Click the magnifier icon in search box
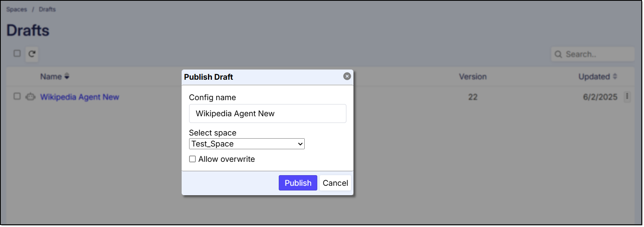This screenshot has height=227, width=644. (x=558, y=54)
